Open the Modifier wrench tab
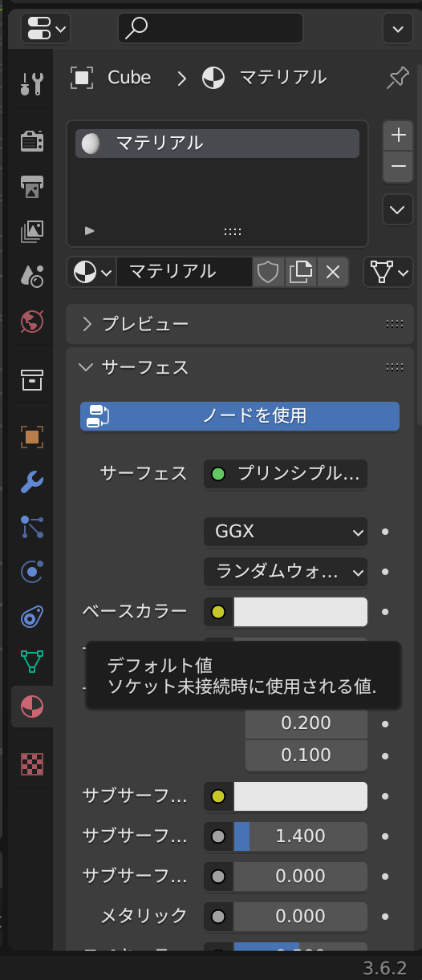Viewport: 422px width, 980px height. point(32,482)
